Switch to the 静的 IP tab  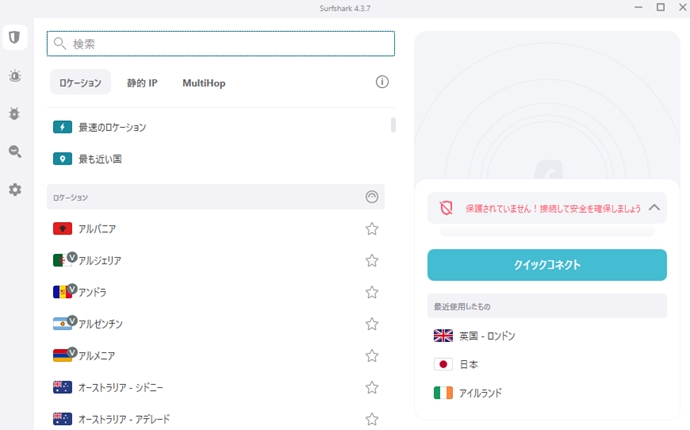pos(142,83)
